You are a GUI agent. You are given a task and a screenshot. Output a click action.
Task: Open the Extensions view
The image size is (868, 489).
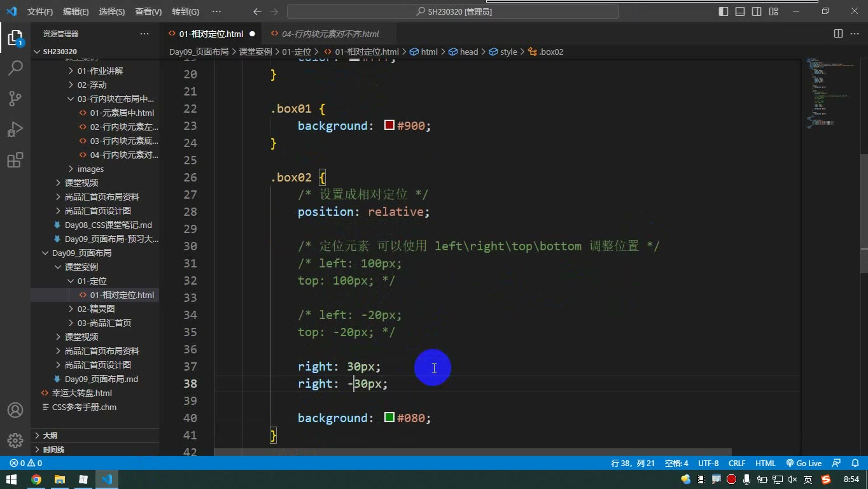pos(15,160)
